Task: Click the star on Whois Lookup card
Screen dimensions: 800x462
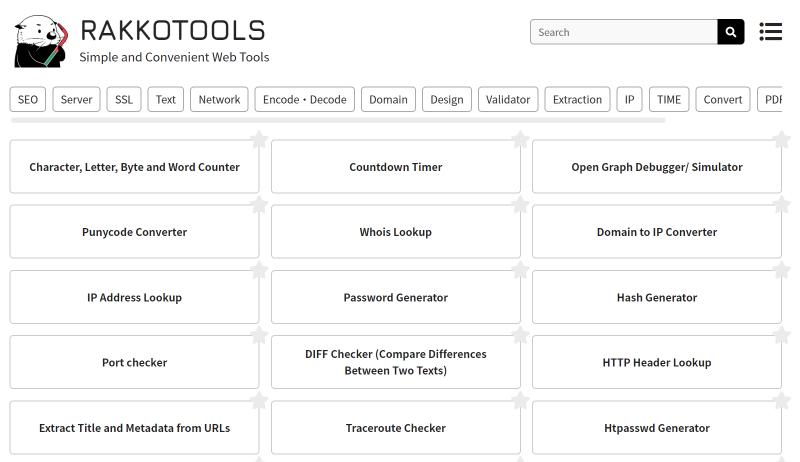Action: click(520, 204)
